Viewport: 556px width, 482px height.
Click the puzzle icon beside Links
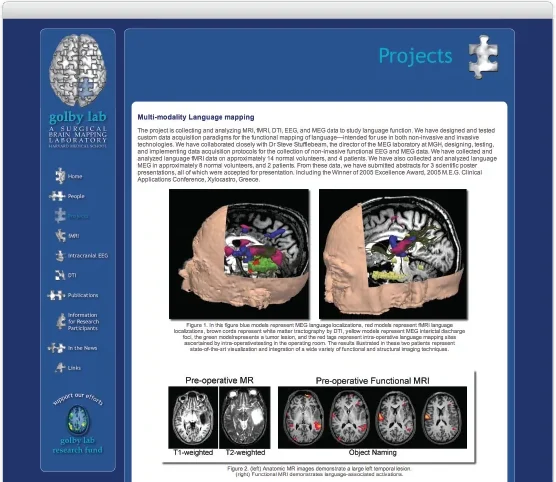click(60, 367)
